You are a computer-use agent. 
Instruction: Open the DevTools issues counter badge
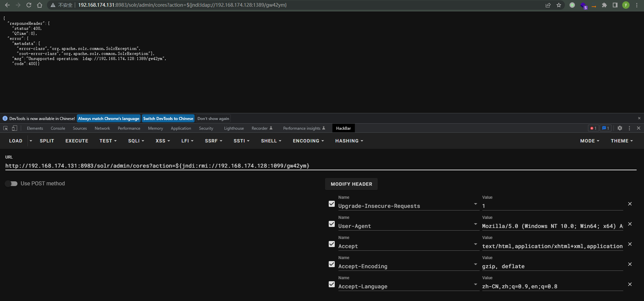click(x=605, y=128)
